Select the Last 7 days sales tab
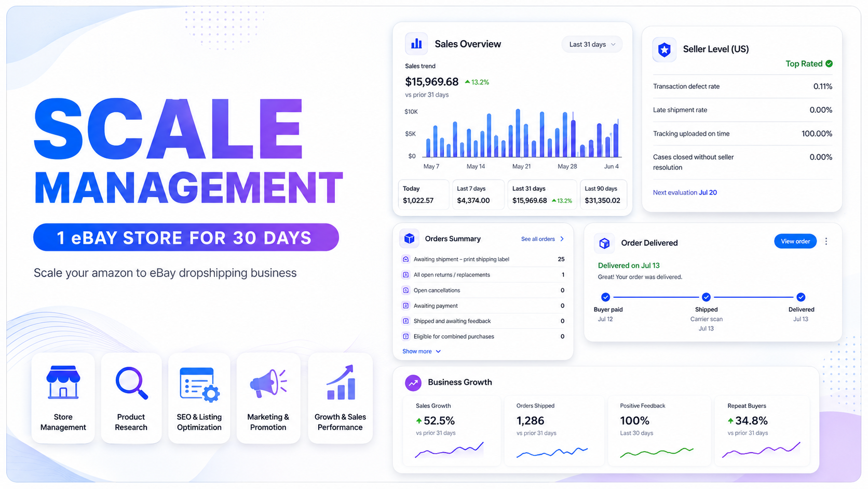This screenshot has height=489, width=868. click(478, 195)
